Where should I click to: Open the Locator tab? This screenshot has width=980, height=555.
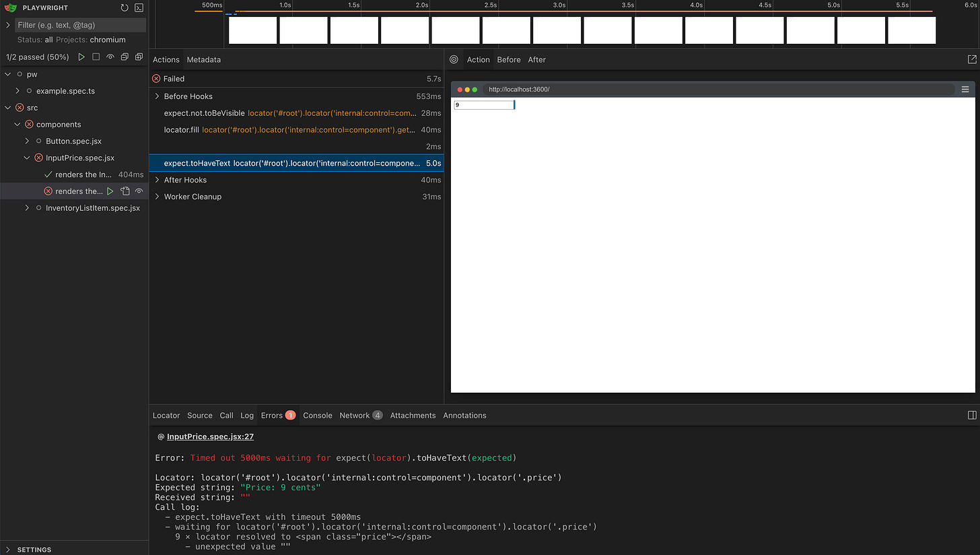166,415
